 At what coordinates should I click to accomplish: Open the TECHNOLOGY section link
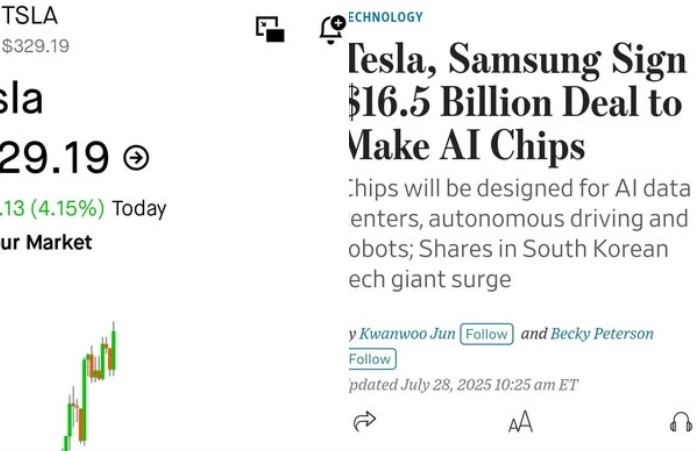(386, 17)
